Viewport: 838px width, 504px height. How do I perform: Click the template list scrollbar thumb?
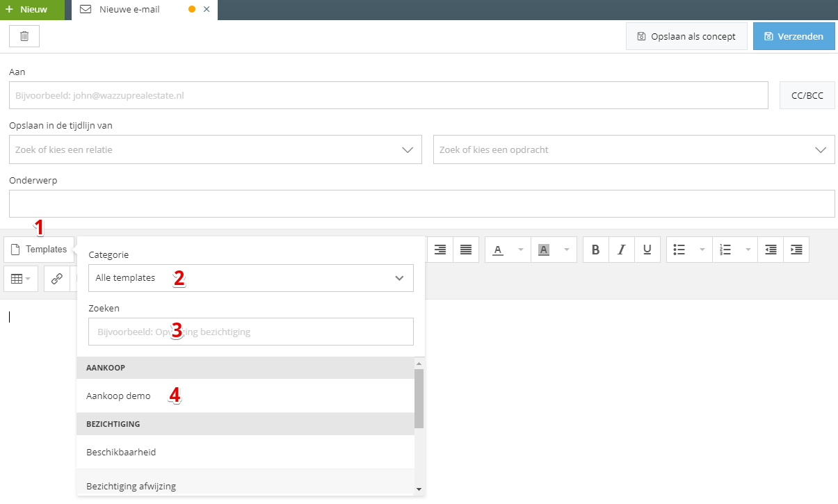(x=419, y=398)
